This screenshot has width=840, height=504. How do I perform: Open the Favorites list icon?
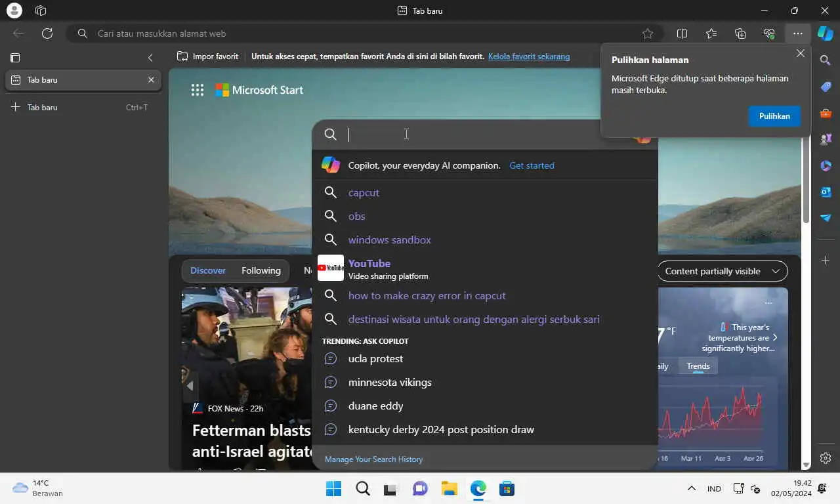tap(711, 33)
